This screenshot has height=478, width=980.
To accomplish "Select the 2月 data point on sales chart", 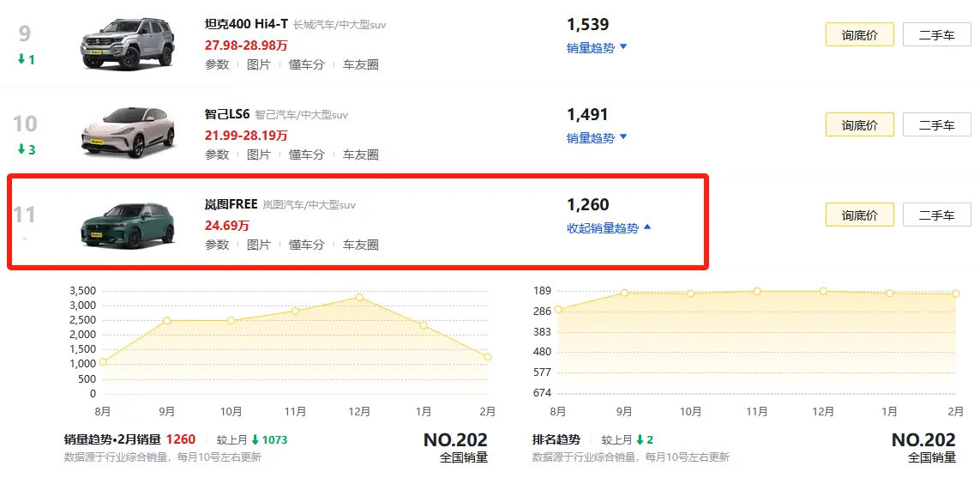I will (488, 357).
